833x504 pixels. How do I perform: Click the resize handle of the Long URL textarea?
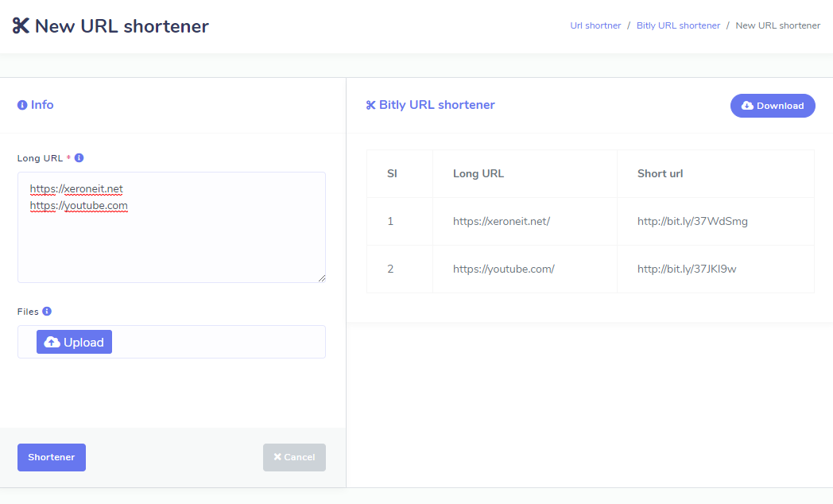coord(321,278)
